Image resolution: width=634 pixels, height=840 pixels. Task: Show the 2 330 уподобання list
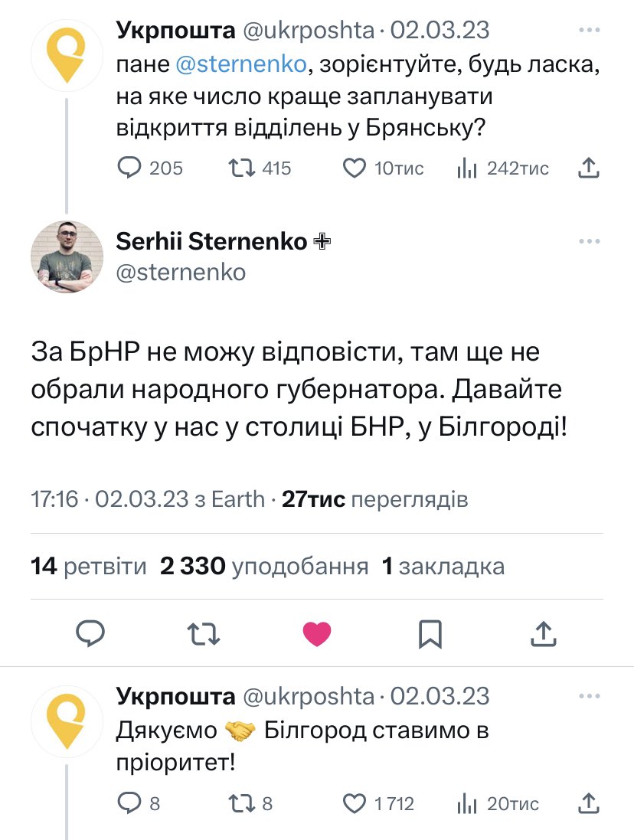pyautogui.click(x=264, y=567)
